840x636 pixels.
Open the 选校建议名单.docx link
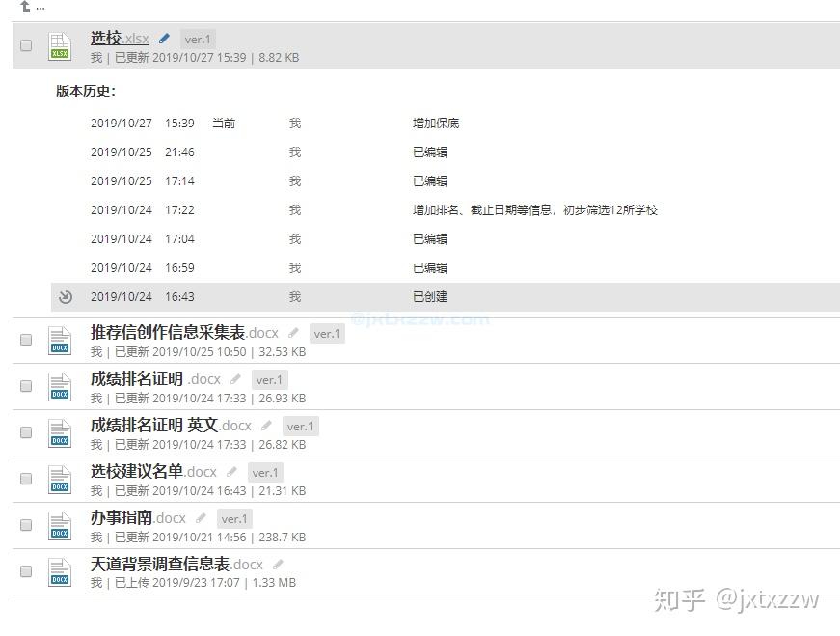click(x=153, y=471)
